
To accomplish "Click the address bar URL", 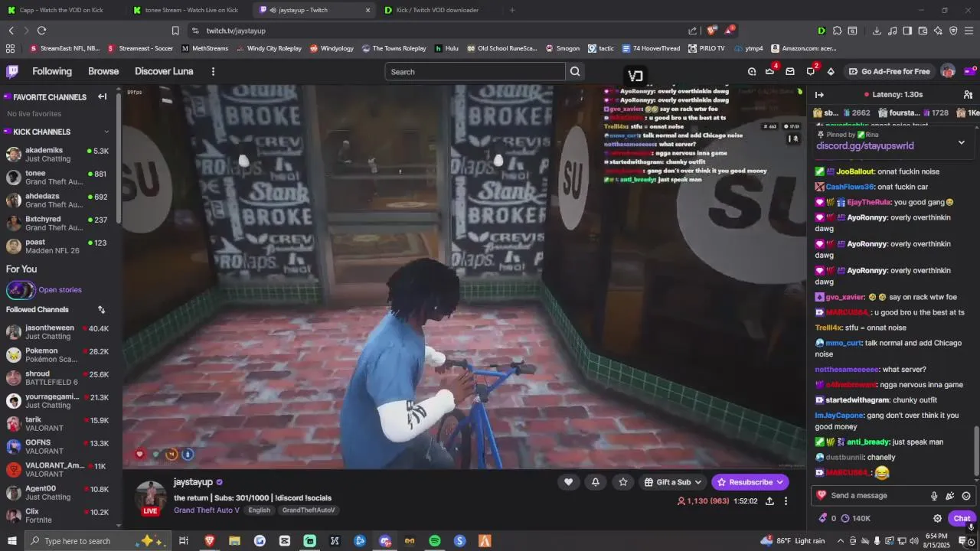I will tap(236, 31).
